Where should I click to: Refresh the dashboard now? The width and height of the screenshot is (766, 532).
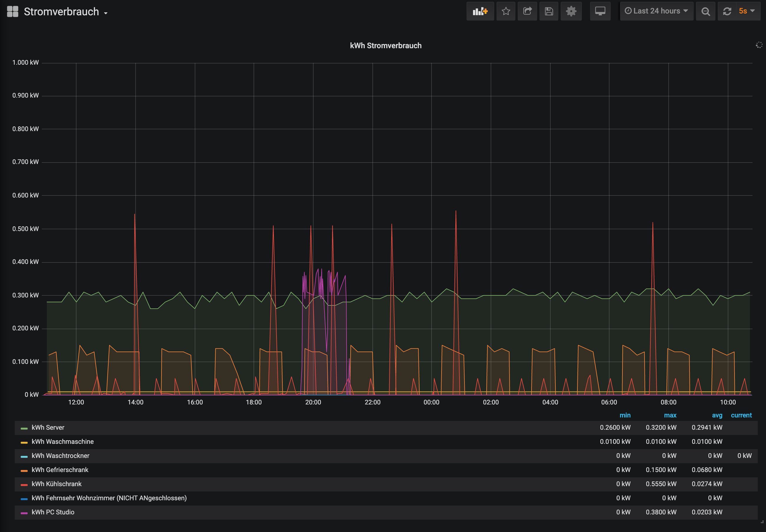pos(727,11)
